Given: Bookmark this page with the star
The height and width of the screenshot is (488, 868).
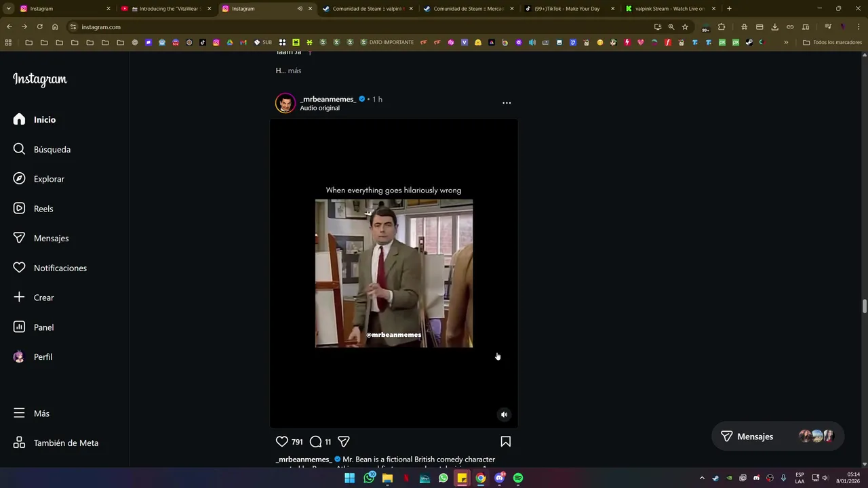Looking at the screenshot, I should pos(685,27).
